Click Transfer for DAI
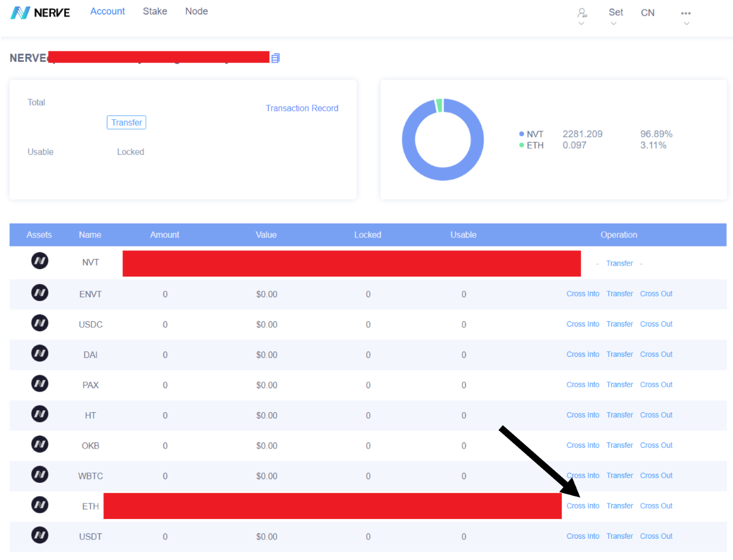 point(619,354)
